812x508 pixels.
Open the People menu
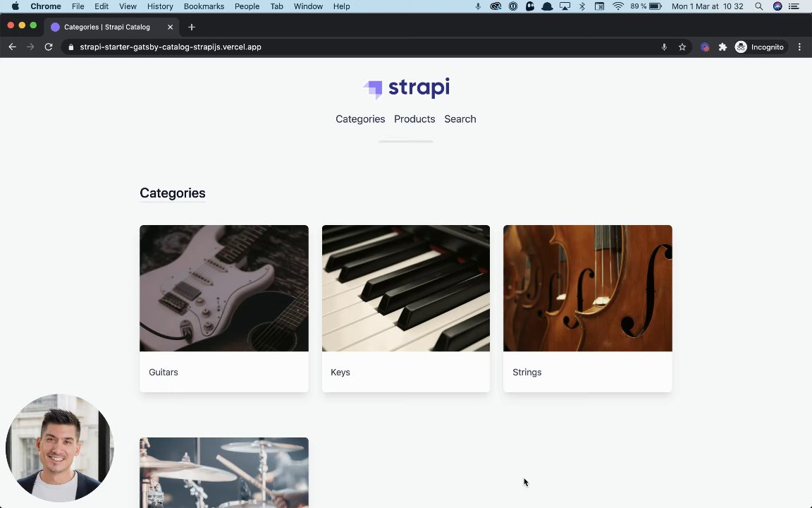[247, 6]
